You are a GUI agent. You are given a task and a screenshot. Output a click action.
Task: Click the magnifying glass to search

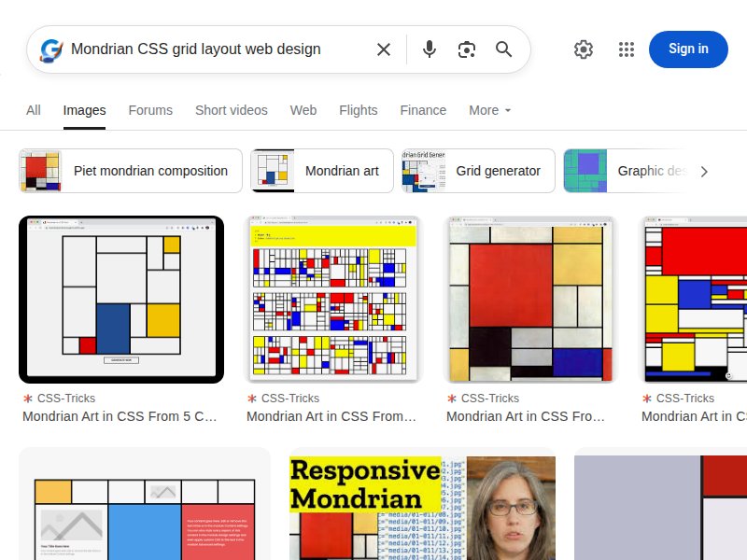click(x=503, y=49)
